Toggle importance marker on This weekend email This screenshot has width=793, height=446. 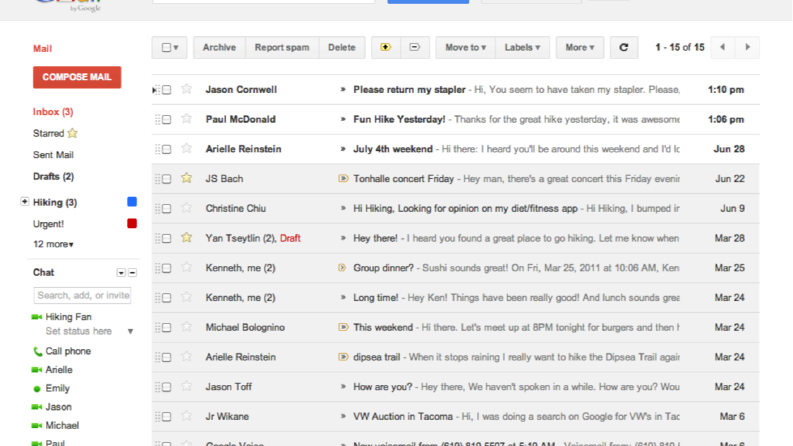click(343, 327)
